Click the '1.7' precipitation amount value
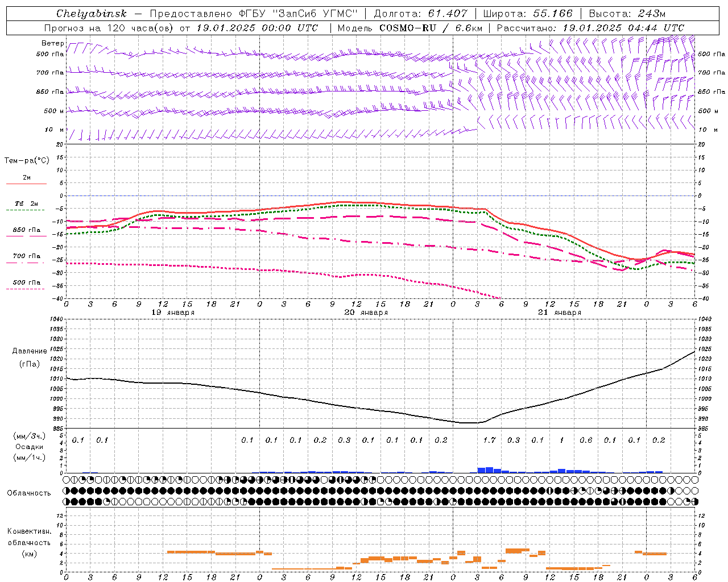The height and width of the screenshot is (582, 728). click(489, 440)
